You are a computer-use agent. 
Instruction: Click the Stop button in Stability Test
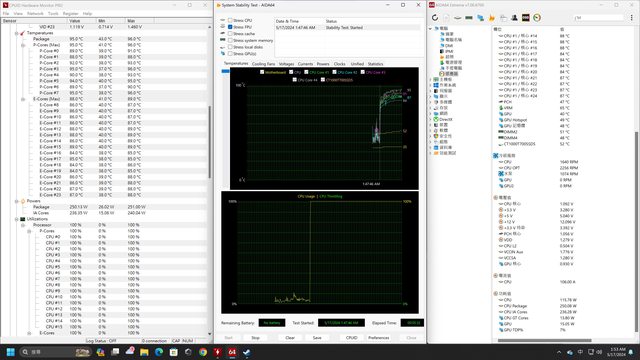256,338
